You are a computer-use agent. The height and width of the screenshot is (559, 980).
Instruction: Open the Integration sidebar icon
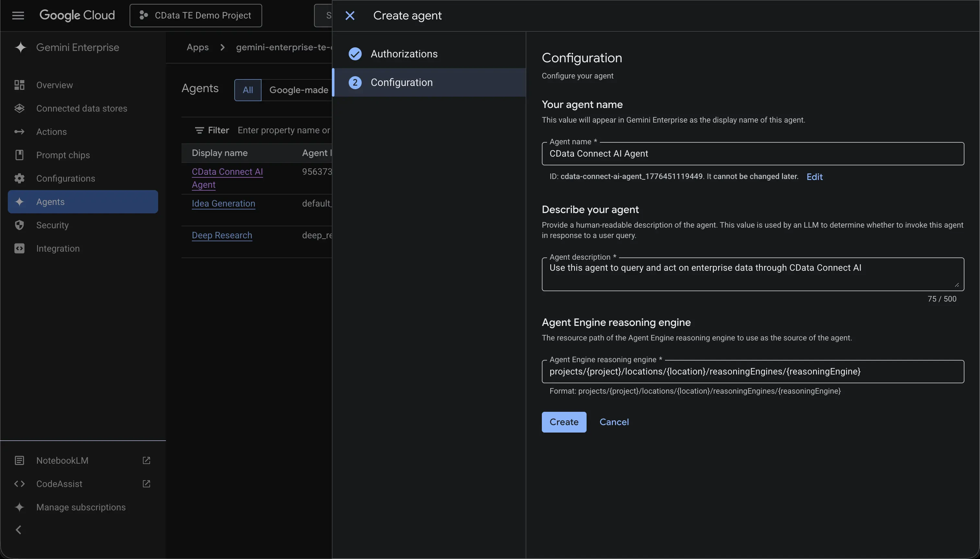tap(19, 248)
